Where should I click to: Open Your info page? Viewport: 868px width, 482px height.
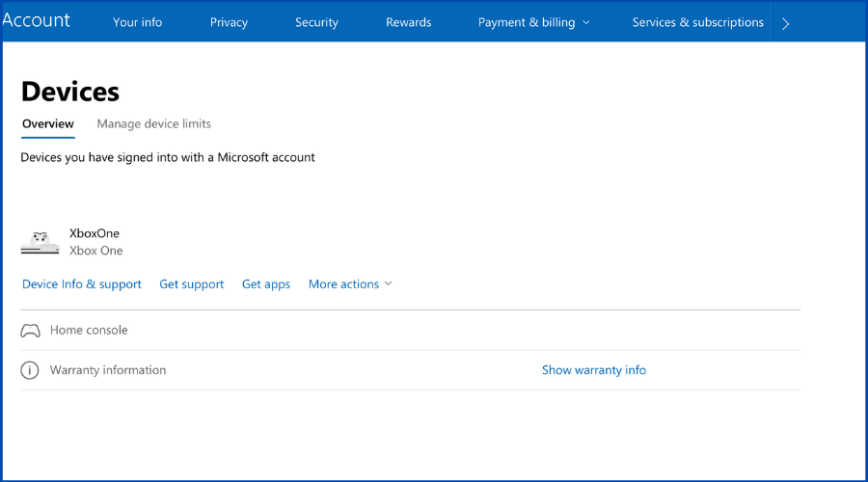tap(137, 22)
